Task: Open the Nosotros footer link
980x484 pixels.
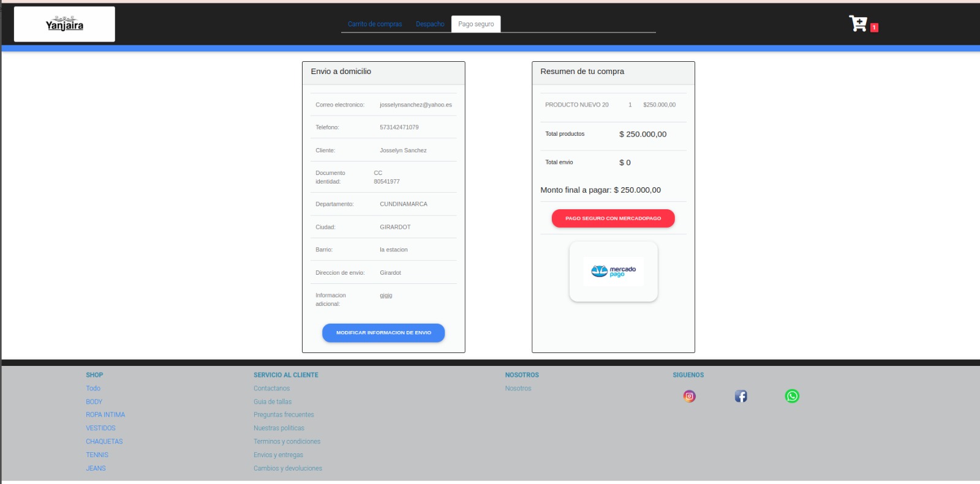Action: pyautogui.click(x=518, y=389)
